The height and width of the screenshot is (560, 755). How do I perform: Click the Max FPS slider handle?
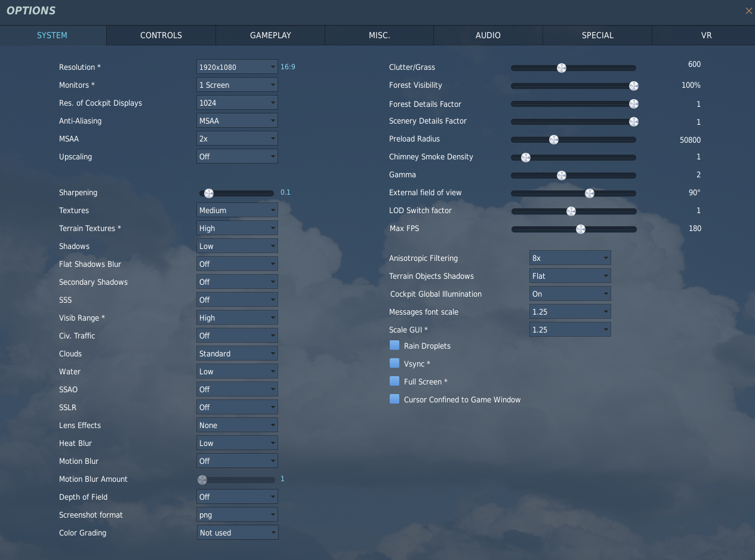pyautogui.click(x=581, y=229)
